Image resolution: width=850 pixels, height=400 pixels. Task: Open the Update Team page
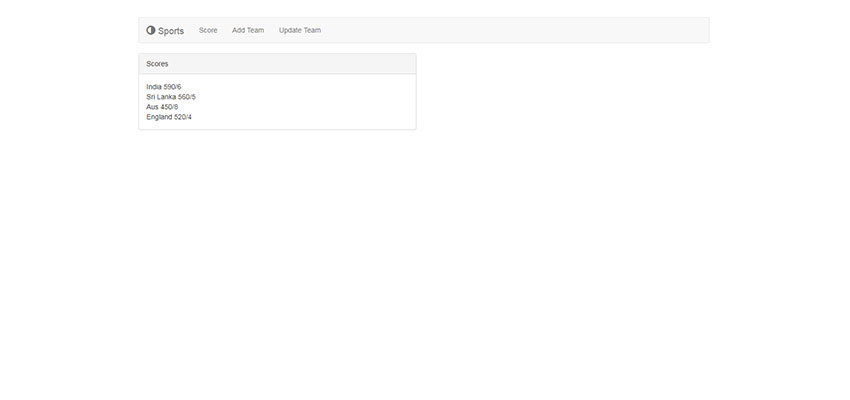coord(300,30)
